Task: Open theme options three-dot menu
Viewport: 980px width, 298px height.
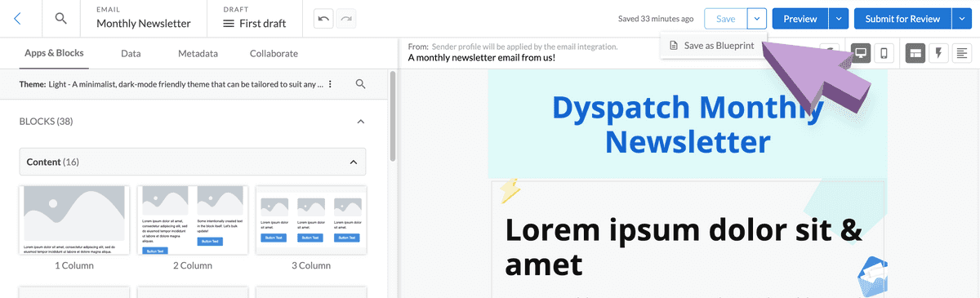Action: click(330, 84)
